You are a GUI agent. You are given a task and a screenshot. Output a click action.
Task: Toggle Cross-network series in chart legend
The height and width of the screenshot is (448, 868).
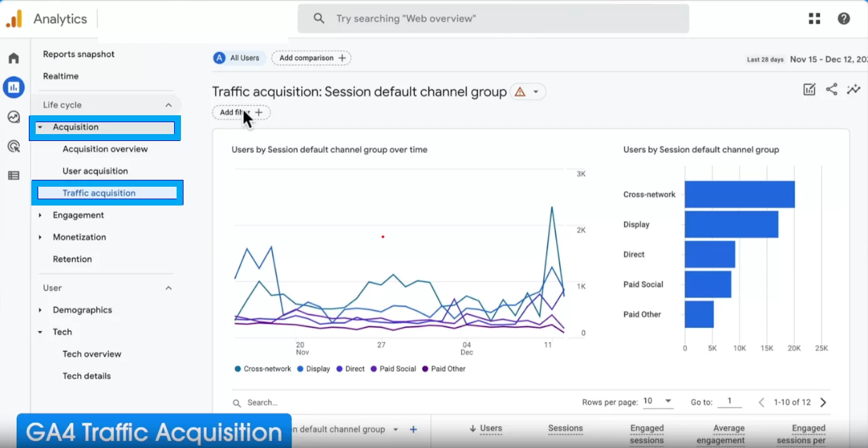[x=263, y=369]
